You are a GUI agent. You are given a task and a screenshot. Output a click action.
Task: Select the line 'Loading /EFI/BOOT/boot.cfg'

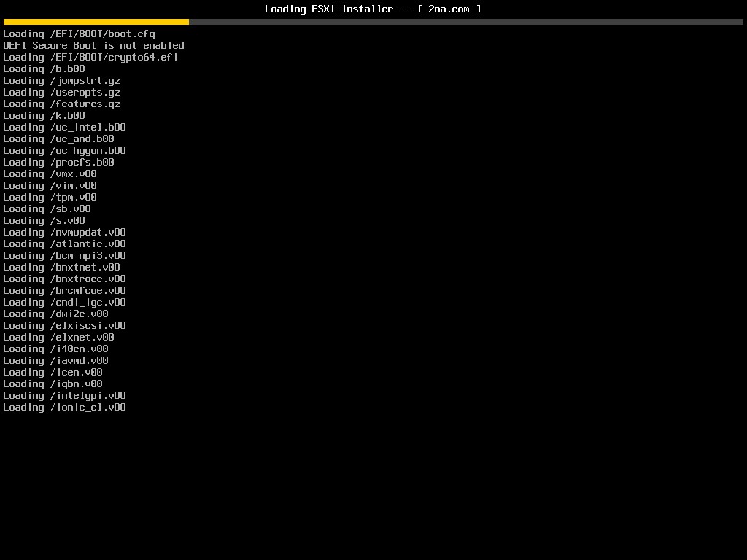tap(79, 34)
